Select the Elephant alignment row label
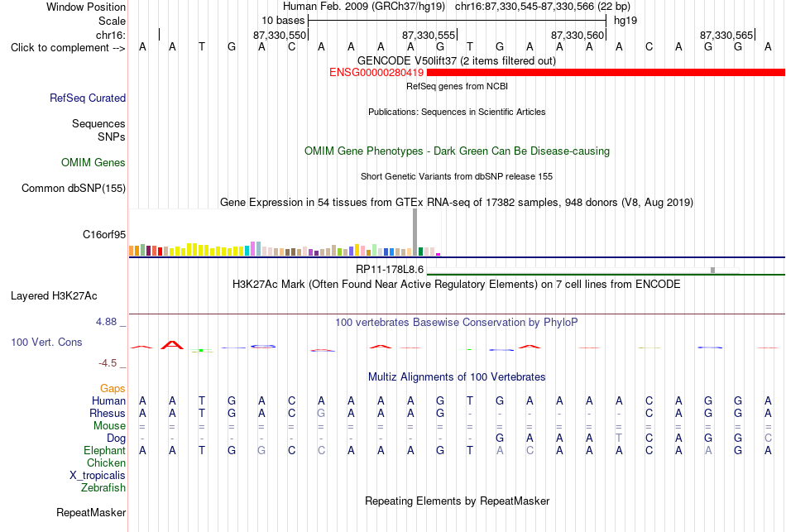This screenshot has width=786, height=532. [x=104, y=450]
